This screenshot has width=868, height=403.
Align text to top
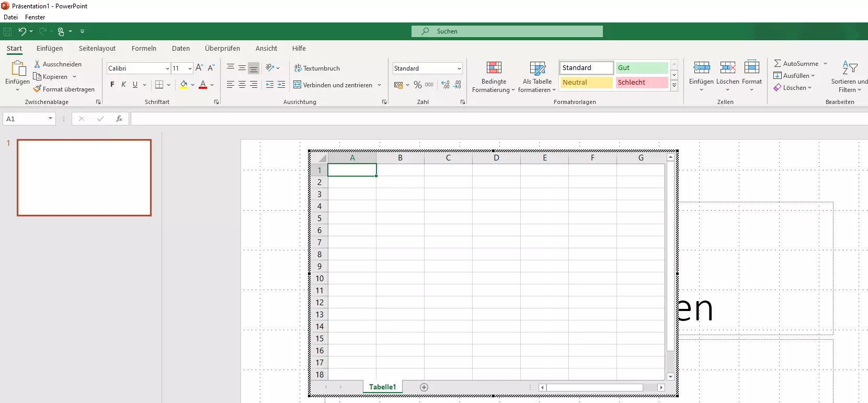pos(231,68)
